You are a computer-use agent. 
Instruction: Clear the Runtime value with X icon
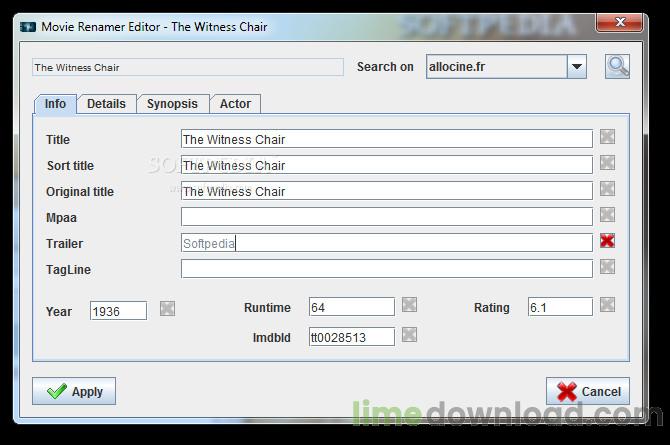click(x=409, y=305)
